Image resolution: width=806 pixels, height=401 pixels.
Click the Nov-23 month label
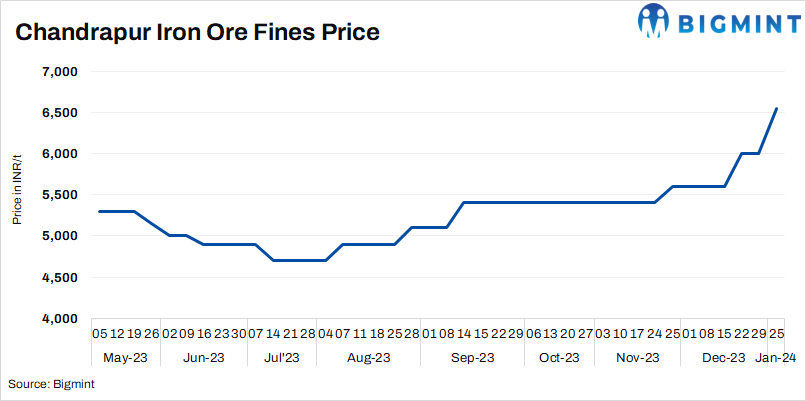636,358
